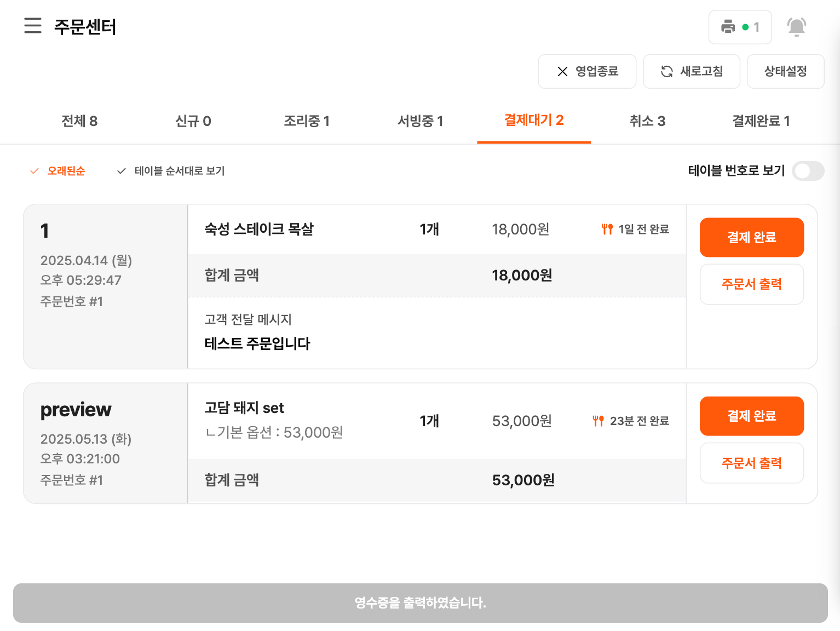Click 오후 03:21:00 time
Viewport: 840px width, 631px height.
coord(80,458)
